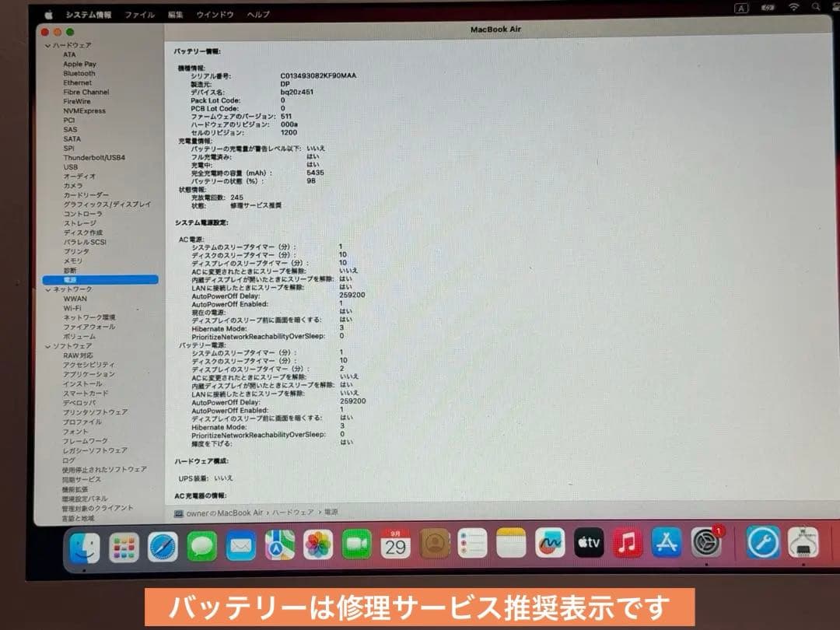This screenshot has width=840, height=630.
Task: Select NVMExpress in the sidebar
Action: coord(85,111)
